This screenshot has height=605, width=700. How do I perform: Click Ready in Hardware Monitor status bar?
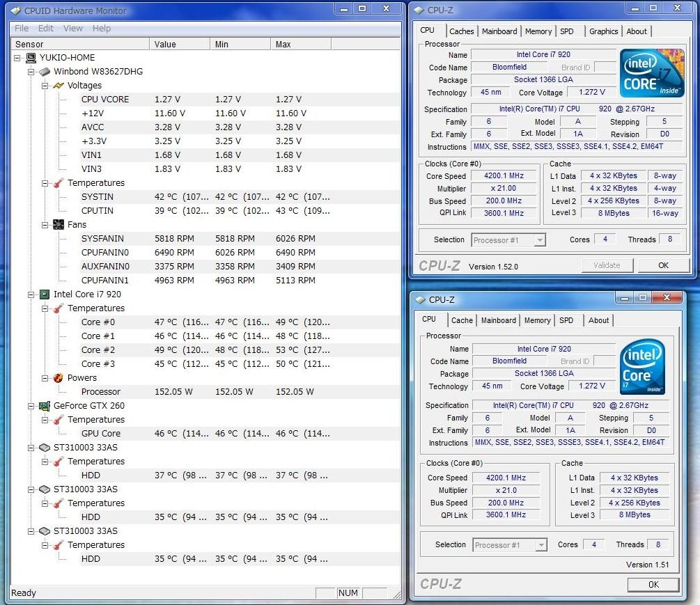point(24,593)
